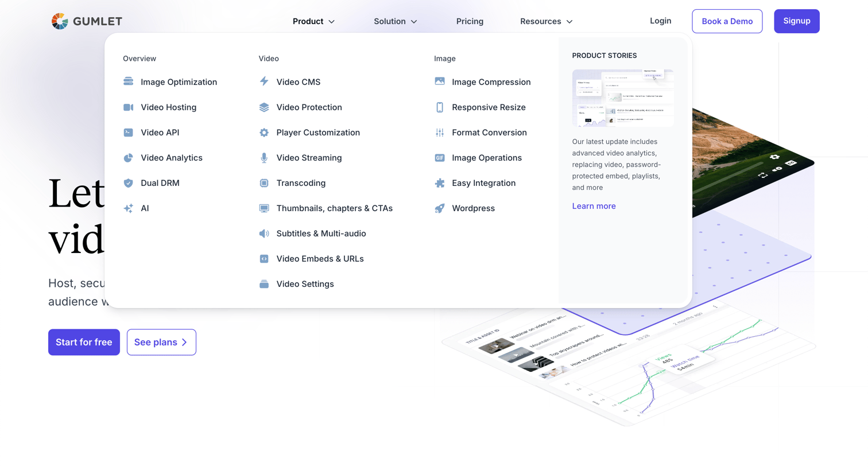The height and width of the screenshot is (467, 868).
Task: Select the AI text label
Action: 145,208
